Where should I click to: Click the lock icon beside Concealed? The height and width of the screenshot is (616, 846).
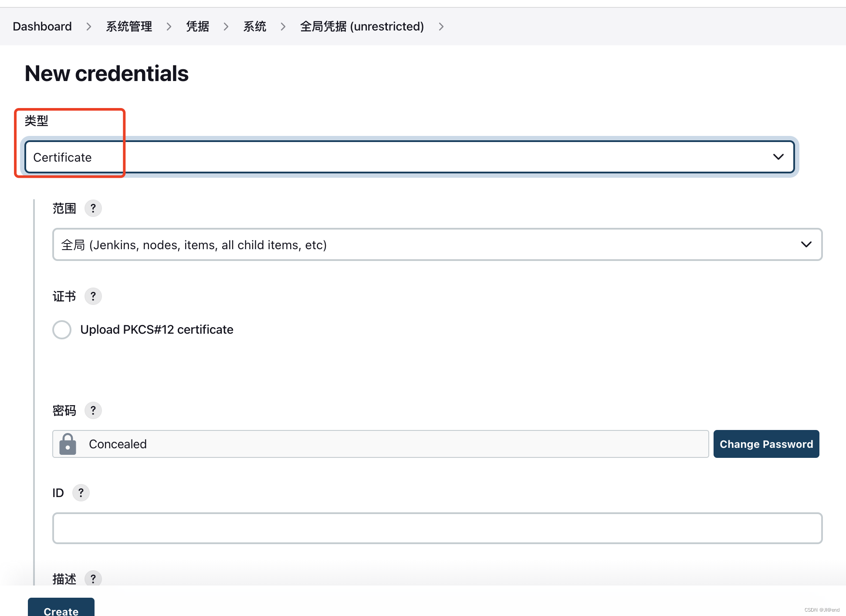tap(68, 444)
